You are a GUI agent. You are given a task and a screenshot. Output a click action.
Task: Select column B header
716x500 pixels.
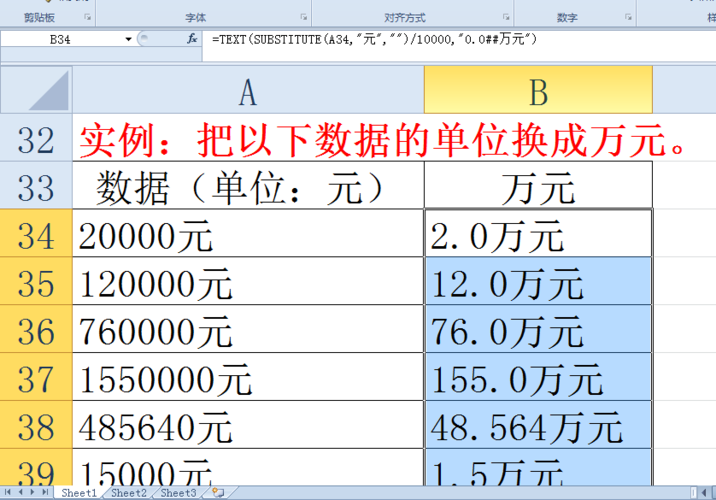(538, 90)
